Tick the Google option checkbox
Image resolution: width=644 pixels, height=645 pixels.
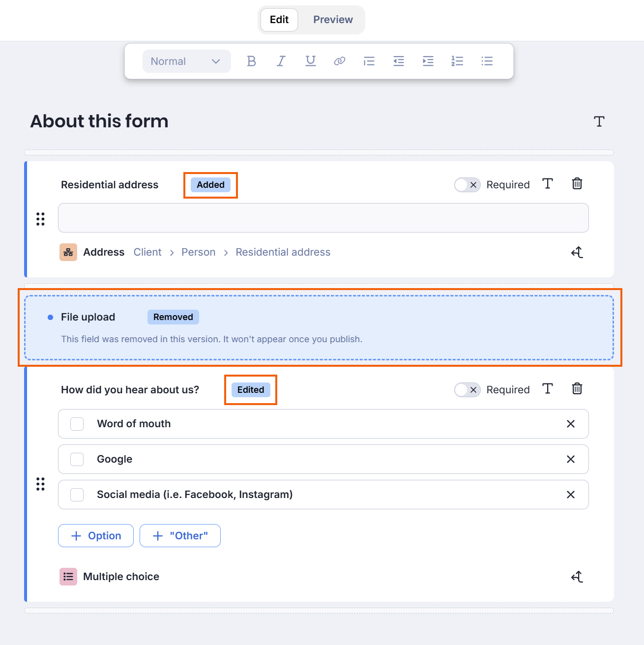coord(77,459)
